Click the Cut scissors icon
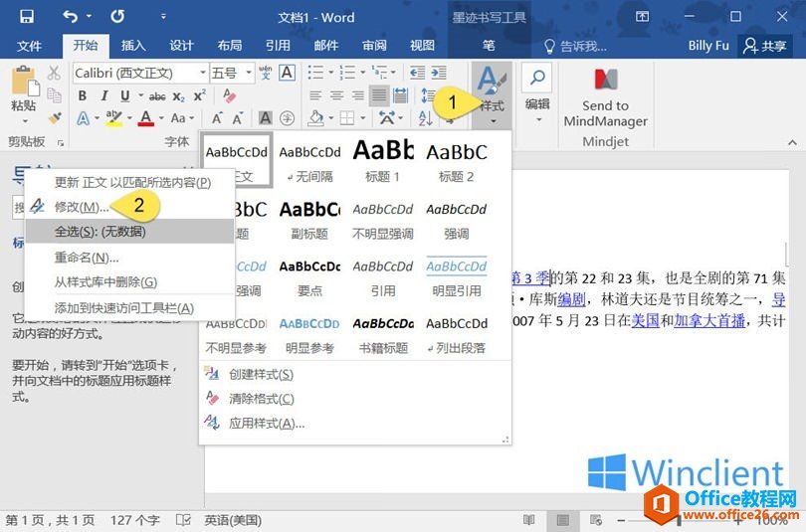 (54, 73)
